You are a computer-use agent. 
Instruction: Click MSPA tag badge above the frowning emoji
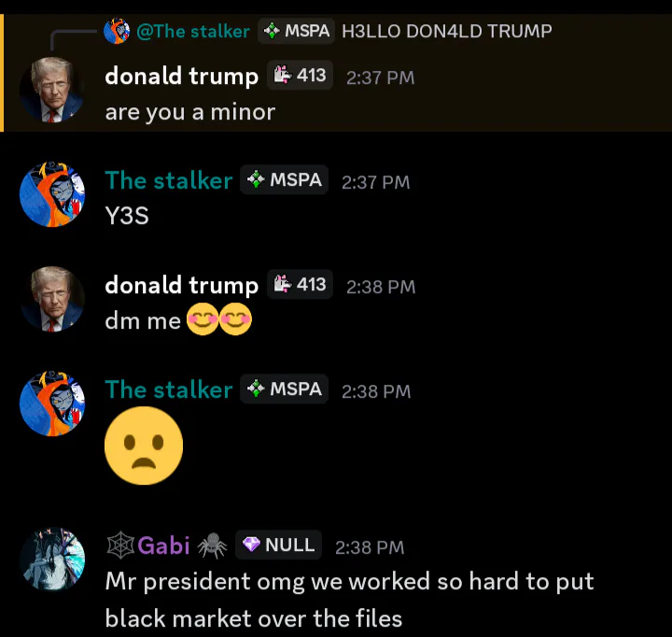click(x=284, y=389)
